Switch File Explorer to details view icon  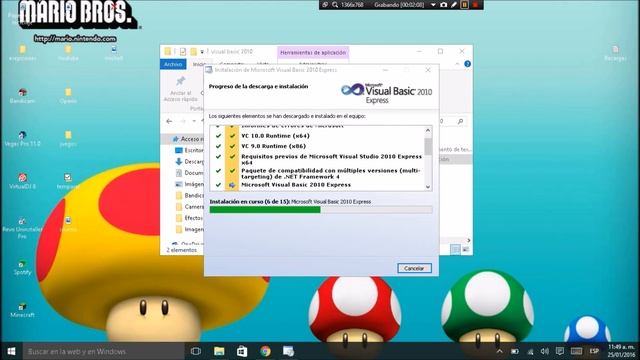pyautogui.click(x=456, y=249)
